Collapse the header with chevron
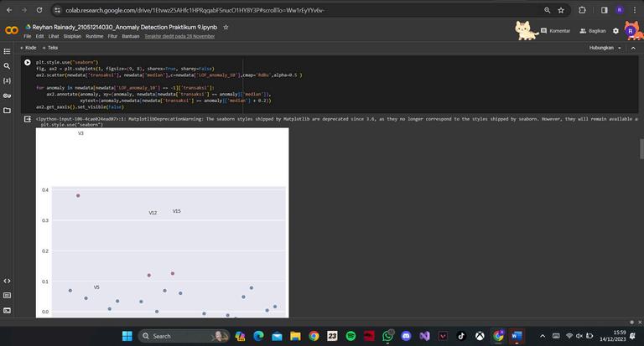Screen dimensions: 644x346 [x=633, y=48]
